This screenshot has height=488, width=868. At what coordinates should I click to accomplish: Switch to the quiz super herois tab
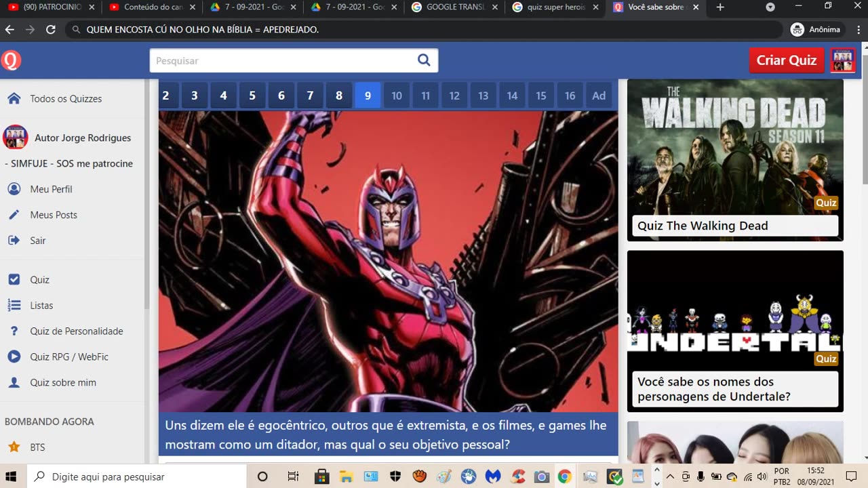(556, 7)
